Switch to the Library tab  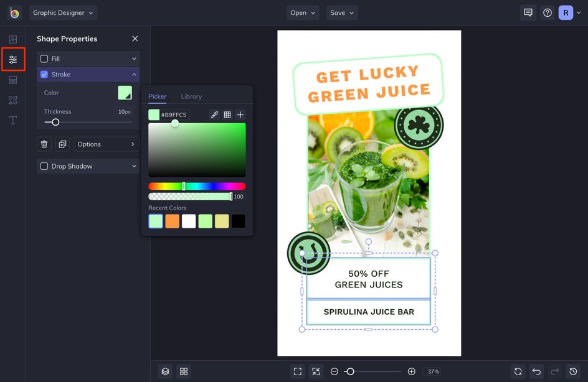pos(191,96)
